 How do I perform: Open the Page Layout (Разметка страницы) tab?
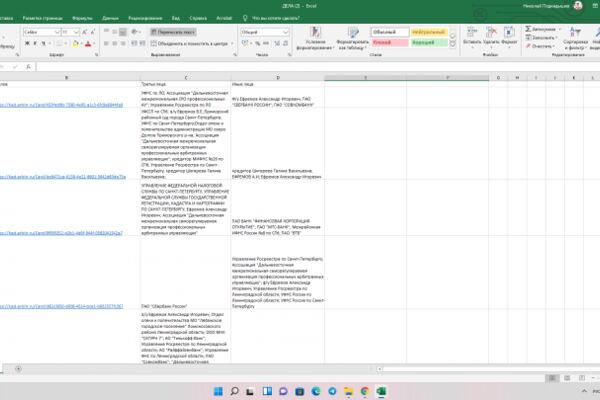coord(42,18)
